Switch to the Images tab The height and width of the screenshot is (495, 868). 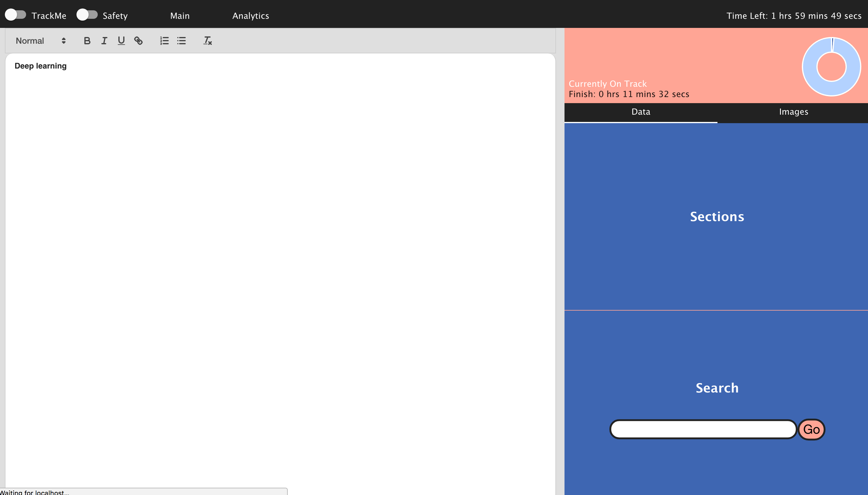coord(793,112)
